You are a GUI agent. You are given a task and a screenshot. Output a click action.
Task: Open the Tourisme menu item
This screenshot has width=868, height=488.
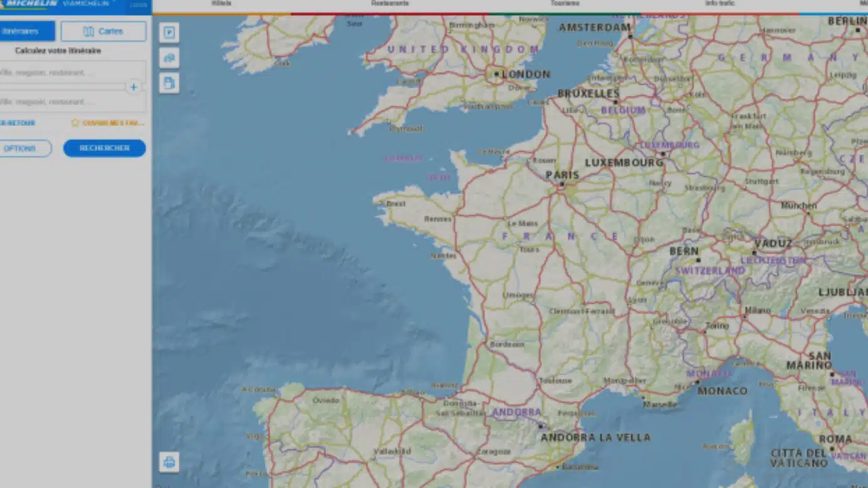click(565, 3)
